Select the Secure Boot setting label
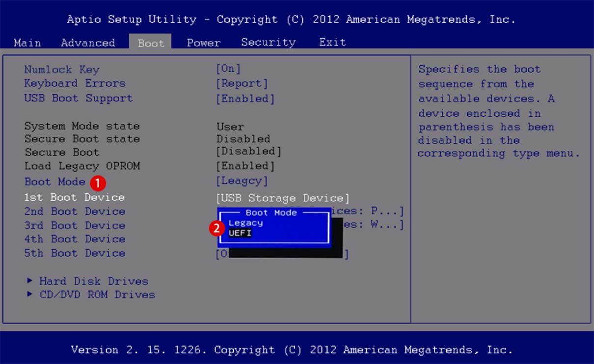This screenshot has width=594, height=364. pyautogui.click(x=62, y=152)
